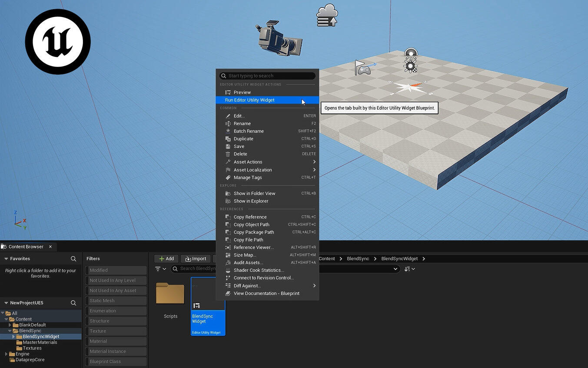Click the search icon beside NewProjectUE5
Screen dimensions: 588x368
[73, 303]
